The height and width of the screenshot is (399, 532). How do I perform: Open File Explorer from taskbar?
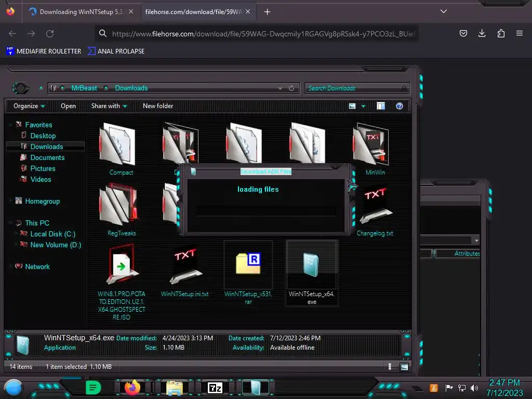click(x=175, y=388)
